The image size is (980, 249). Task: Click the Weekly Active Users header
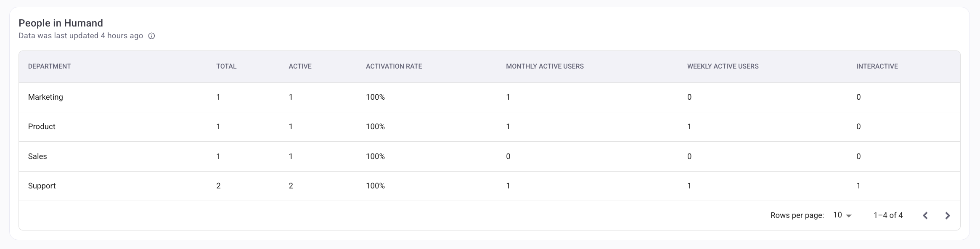point(723,66)
